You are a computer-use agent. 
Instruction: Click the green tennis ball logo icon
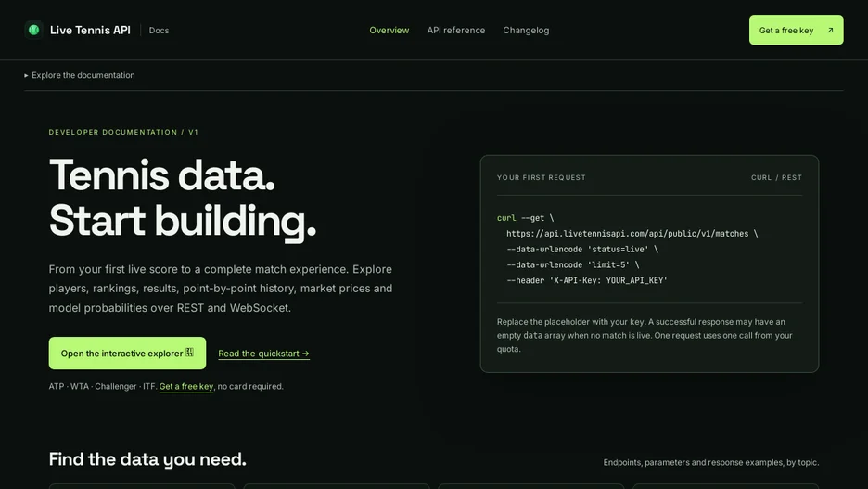coord(33,30)
